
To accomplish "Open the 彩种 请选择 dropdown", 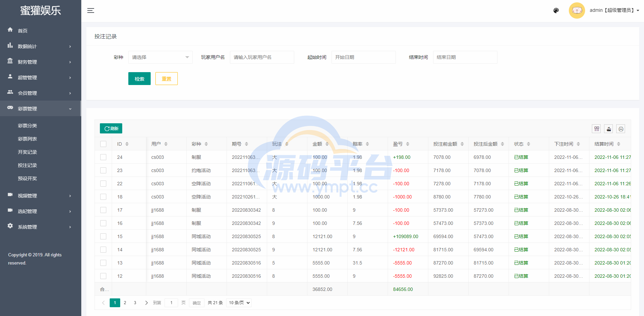I will (160, 57).
